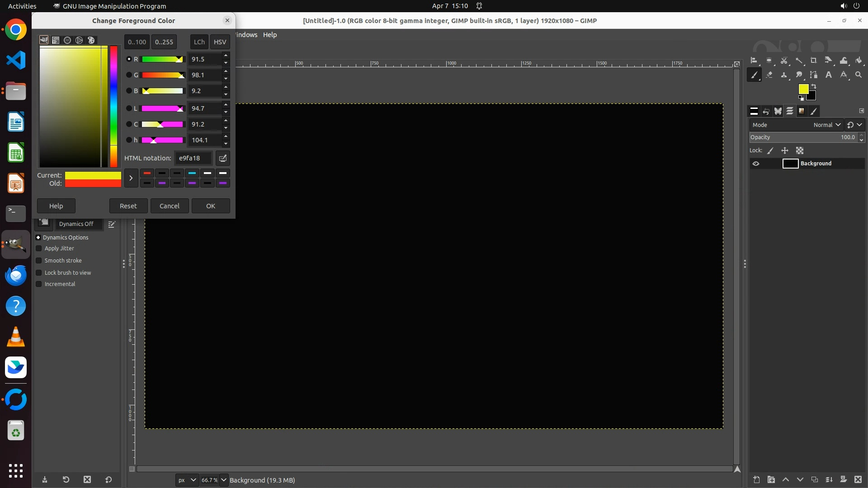
Task: Expand the Dynamics Options section
Action: point(38,238)
